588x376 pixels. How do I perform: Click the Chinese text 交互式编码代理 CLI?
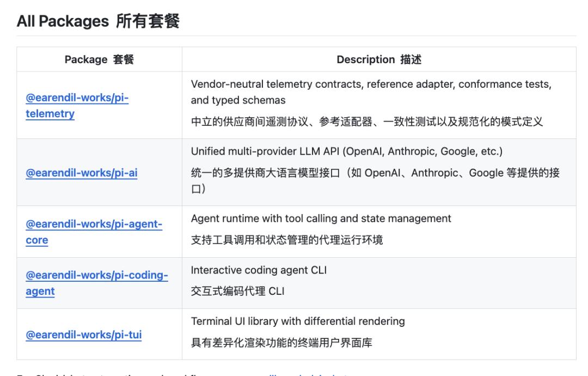pyautogui.click(x=238, y=291)
